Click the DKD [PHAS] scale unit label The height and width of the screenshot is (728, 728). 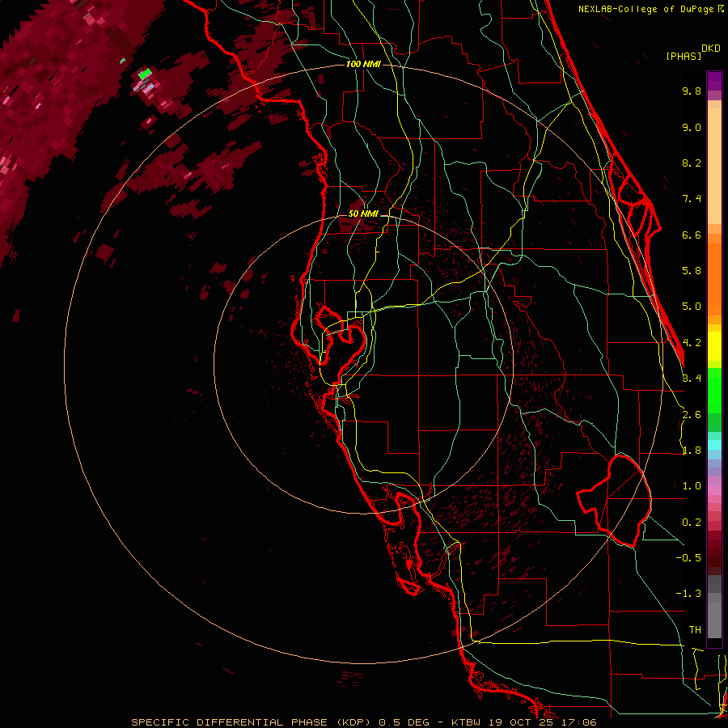click(693, 52)
